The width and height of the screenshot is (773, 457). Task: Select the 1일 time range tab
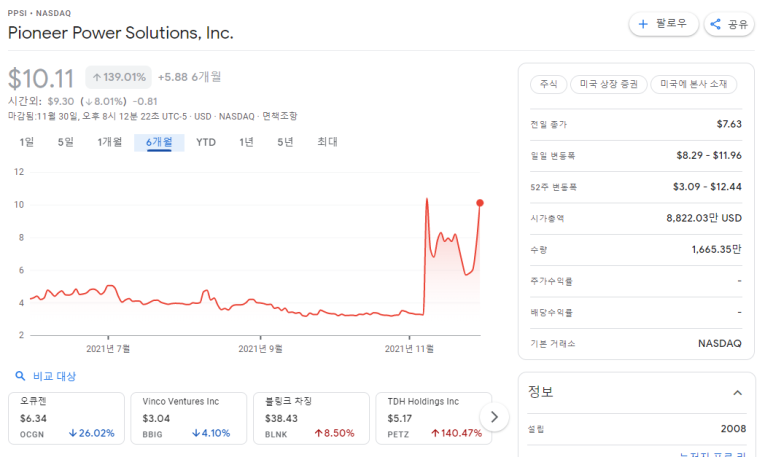coord(27,142)
